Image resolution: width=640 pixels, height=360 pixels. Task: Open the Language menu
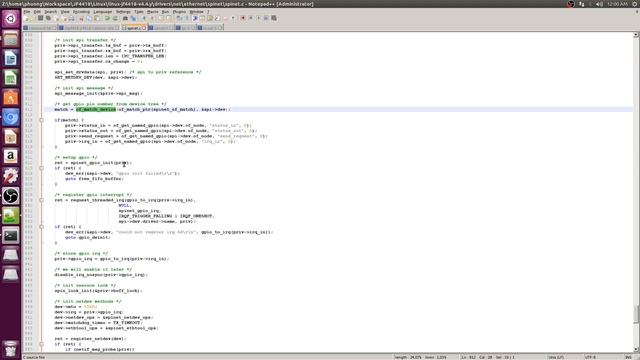102,12
